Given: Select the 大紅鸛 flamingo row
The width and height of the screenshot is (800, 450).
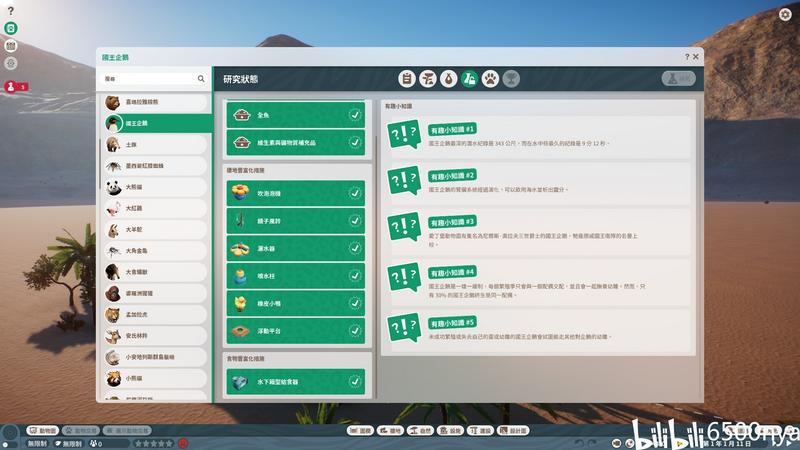Looking at the screenshot, I should [x=156, y=208].
